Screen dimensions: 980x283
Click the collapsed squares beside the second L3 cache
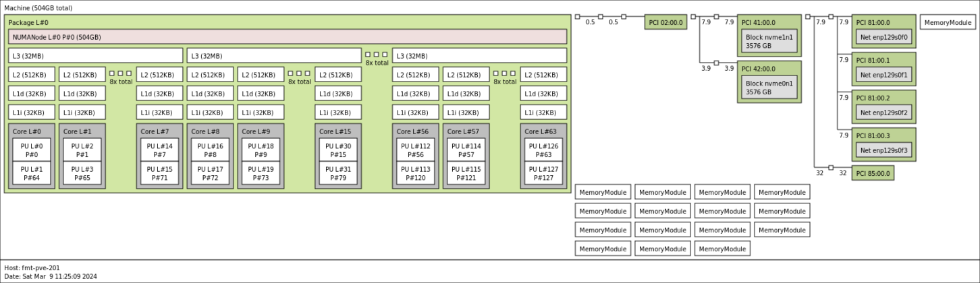pos(377,55)
